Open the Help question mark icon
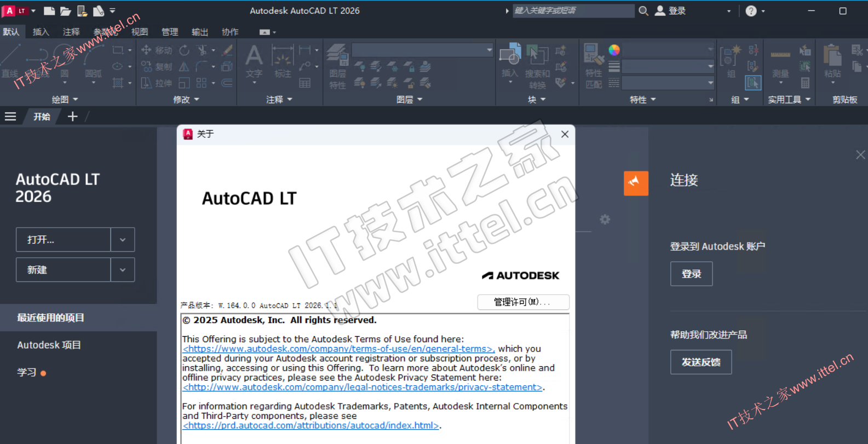The image size is (868, 444). (751, 11)
